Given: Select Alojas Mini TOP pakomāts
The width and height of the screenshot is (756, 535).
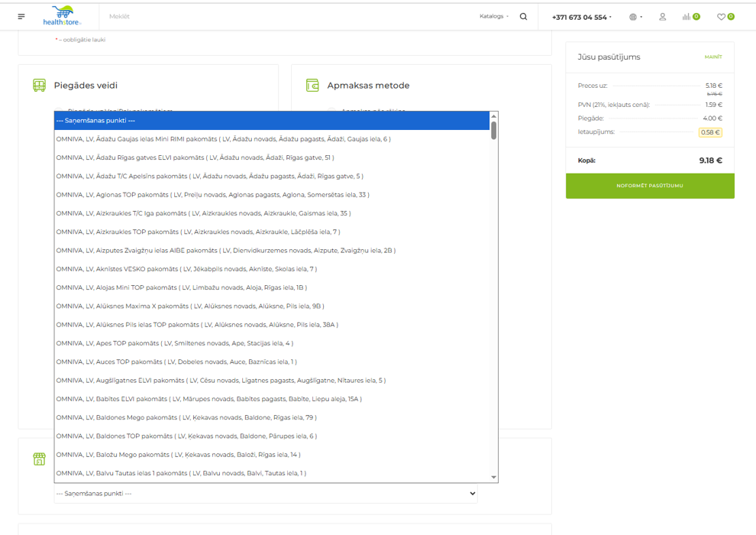Looking at the screenshot, I should point(272,287).
